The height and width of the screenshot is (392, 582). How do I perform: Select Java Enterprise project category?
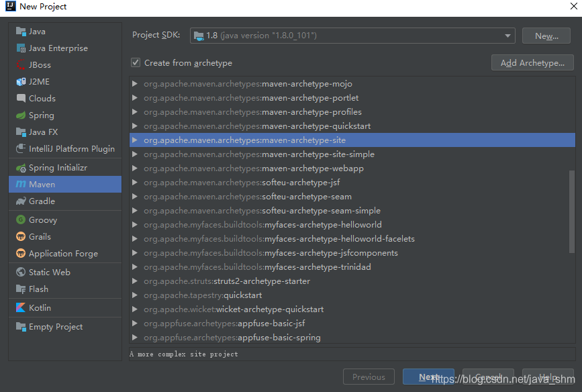coord(65,48)
